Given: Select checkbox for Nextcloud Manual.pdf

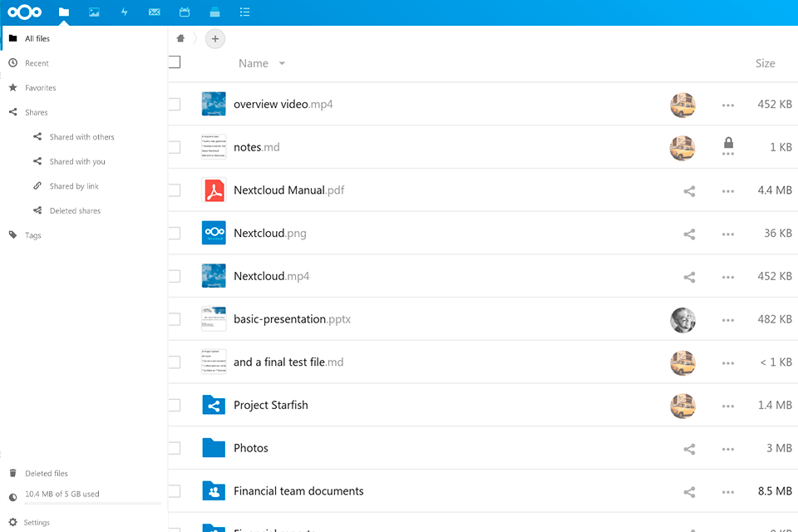Looking at the screenshot, I should click(174, 190).
